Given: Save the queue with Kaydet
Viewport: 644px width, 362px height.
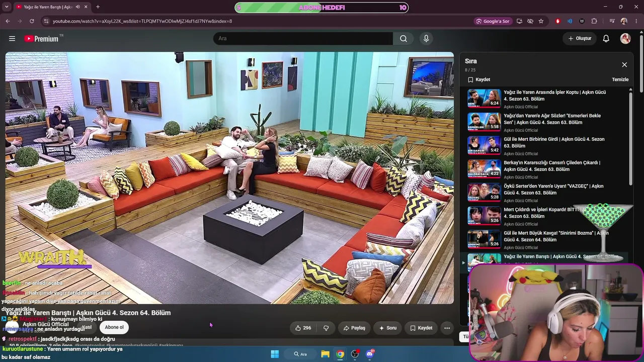Looking at the screenshot, I should tap(479, 79).
